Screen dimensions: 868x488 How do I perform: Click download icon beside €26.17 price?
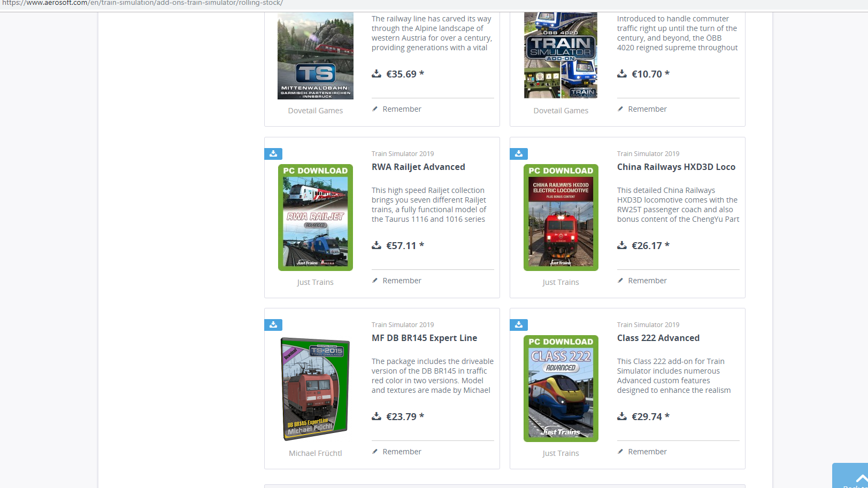point(622,245)
